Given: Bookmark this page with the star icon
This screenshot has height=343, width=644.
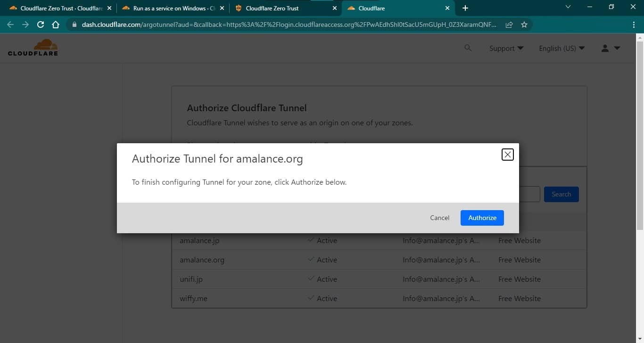Looking at the screenshot, I should point(524,25).
